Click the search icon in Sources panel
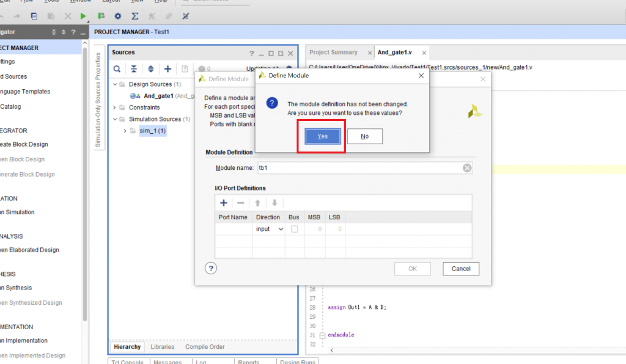Image resolution: width=626 pixels, height=364 pixels. pyautogui.click(x=117, y=69)
